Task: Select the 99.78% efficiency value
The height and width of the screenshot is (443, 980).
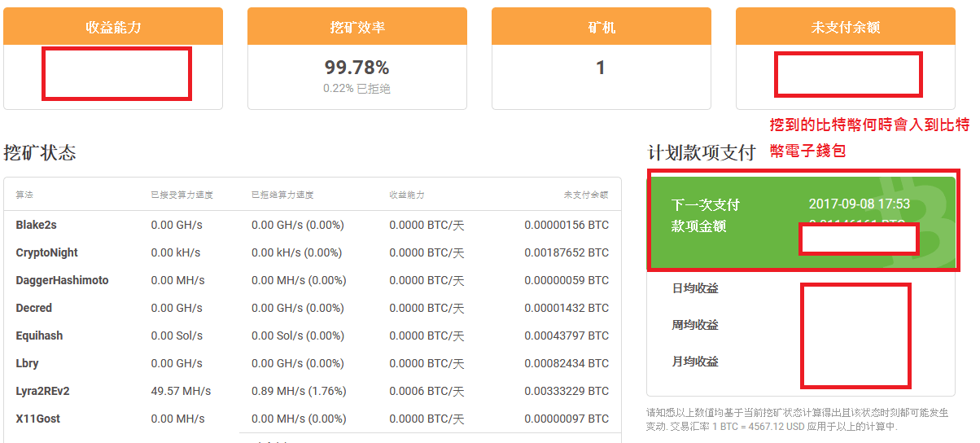Action: pos(357,68)
